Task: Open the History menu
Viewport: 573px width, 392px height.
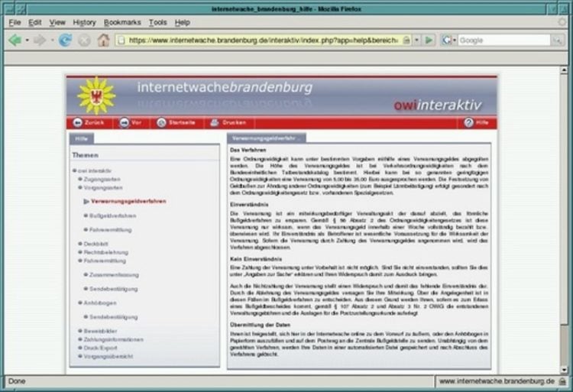Action: tap(84, 22)
